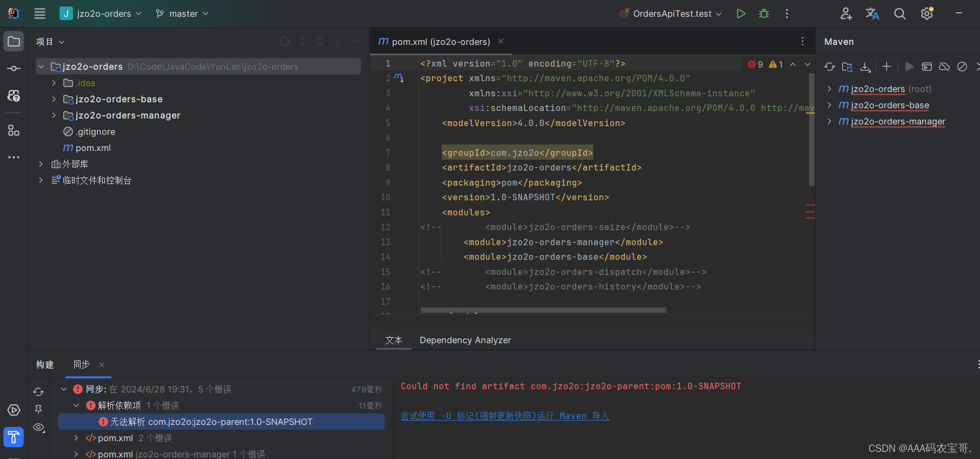Run the selected Maven build

pos(909,67)
